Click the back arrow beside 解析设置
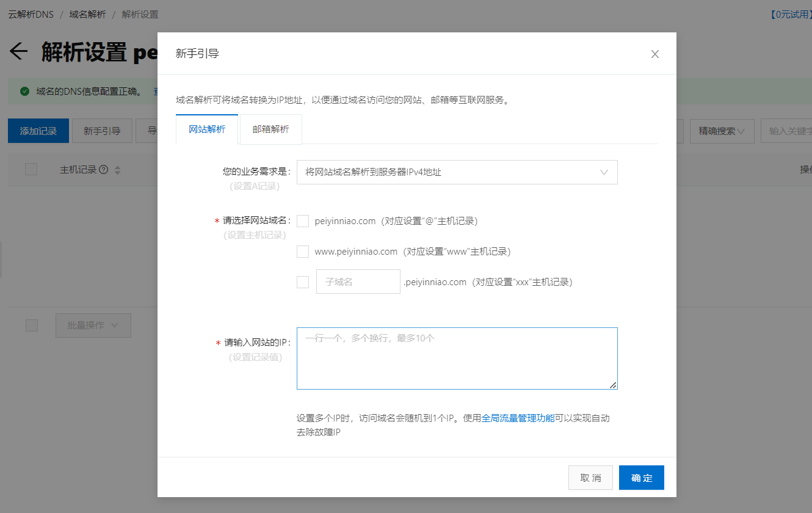 (18, 52)
